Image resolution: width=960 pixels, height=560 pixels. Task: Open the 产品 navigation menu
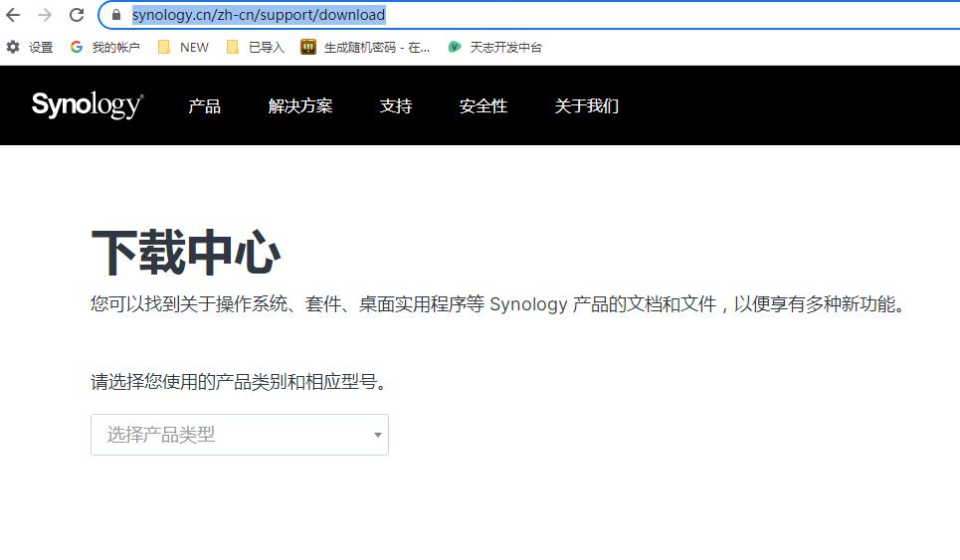204,106
